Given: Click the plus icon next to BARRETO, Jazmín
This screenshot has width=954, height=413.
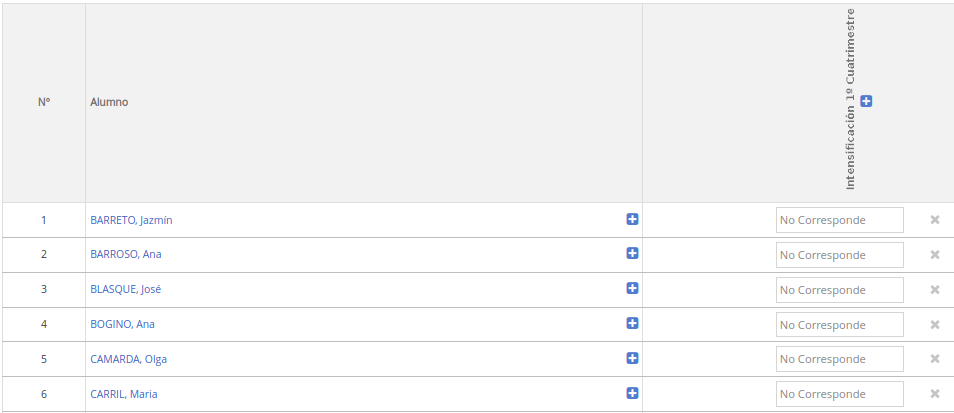Looking at the screenshot, I should (632, 219).
